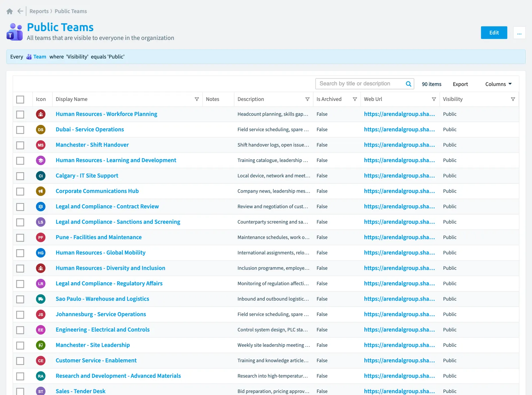Click the Manchester - Site Leadership icon
Viewport: 532px width, 395px height.
[x=41, y=345]
